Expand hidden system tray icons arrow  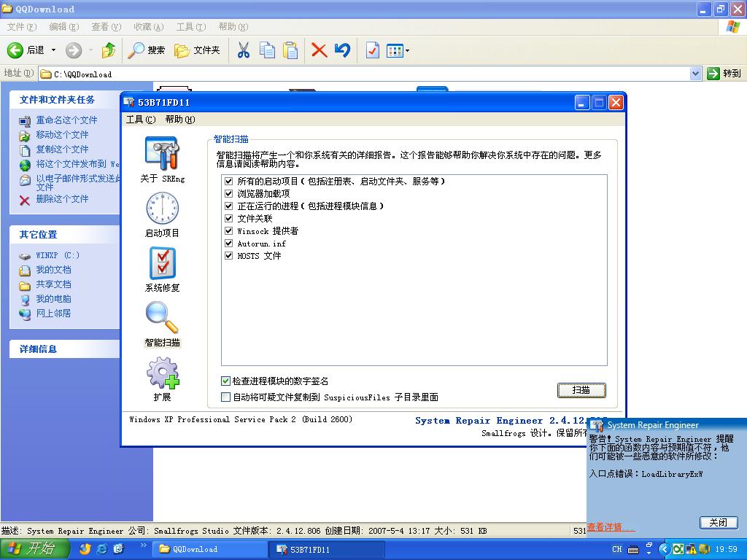[x=664, y=549]
